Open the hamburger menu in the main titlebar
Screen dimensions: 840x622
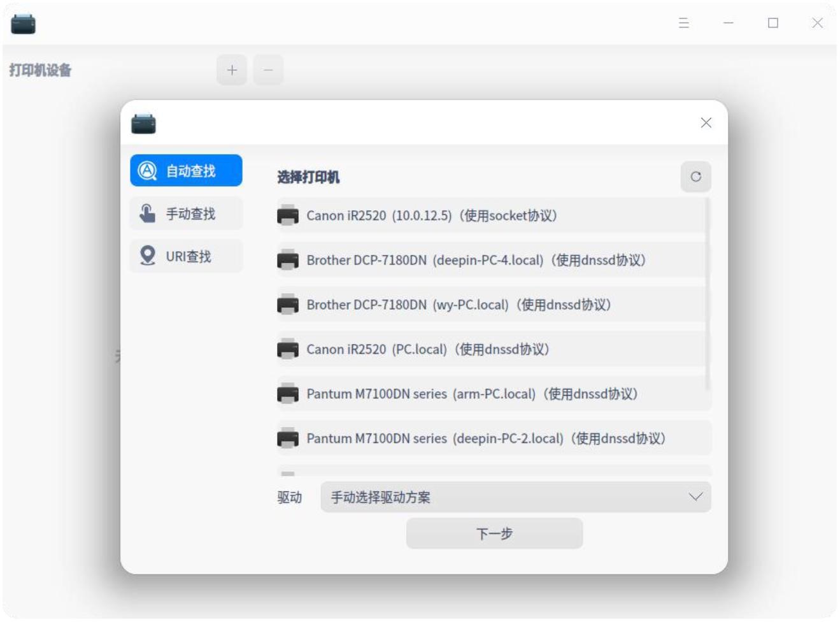pyautogui.click(x=683, y=24)
